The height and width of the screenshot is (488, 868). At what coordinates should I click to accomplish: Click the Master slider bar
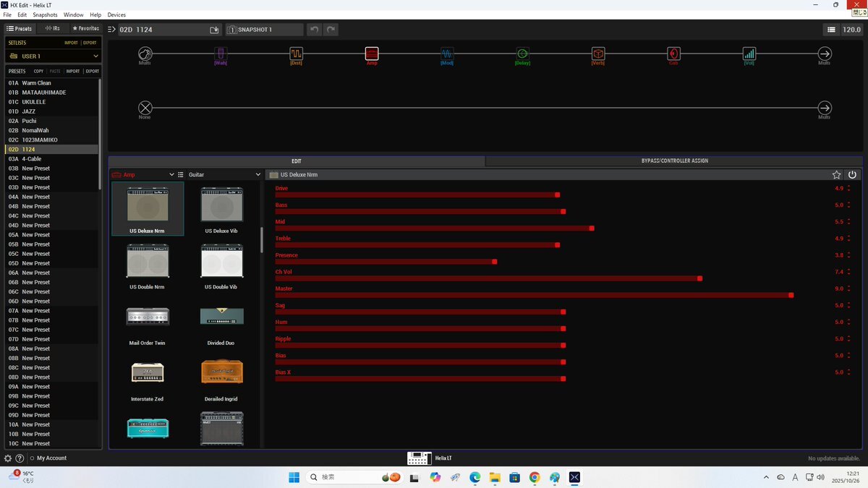[533, 295]
